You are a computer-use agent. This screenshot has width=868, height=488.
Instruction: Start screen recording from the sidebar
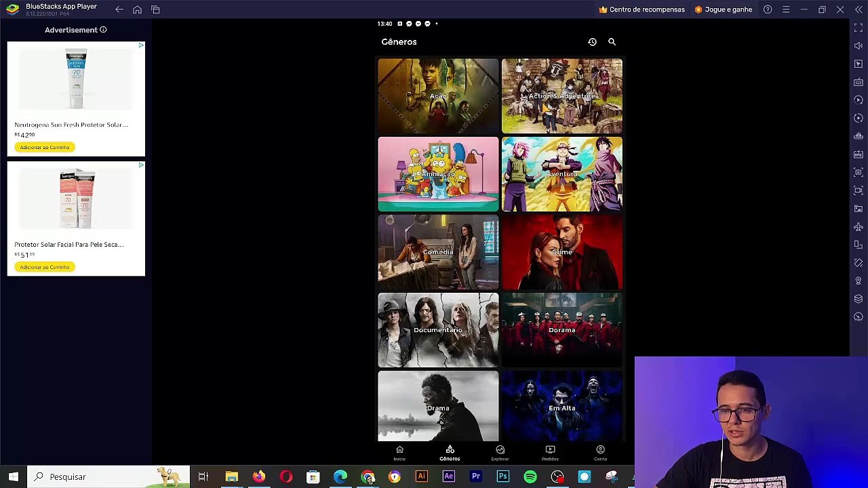(859, 190)
